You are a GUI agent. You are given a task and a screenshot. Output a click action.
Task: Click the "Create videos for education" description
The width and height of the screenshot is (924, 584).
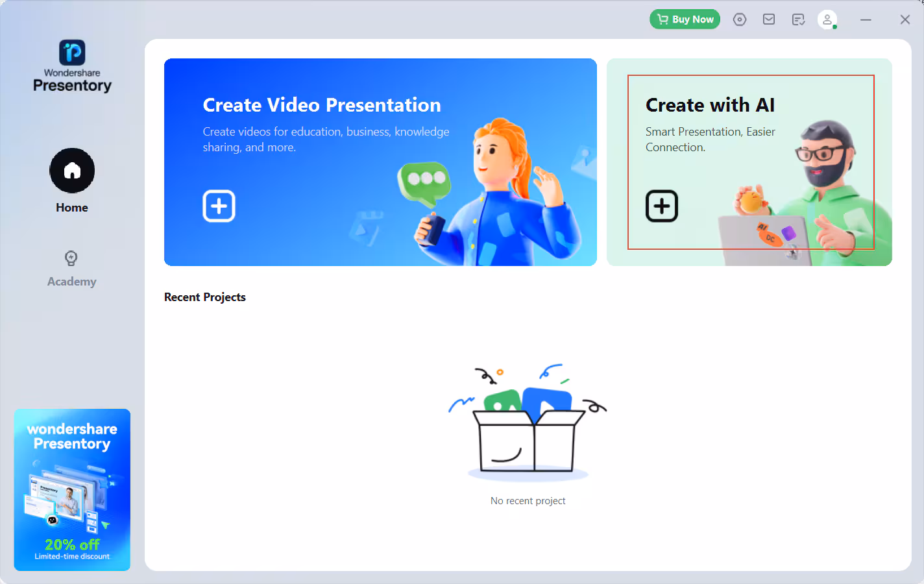[x=326, y=140]
